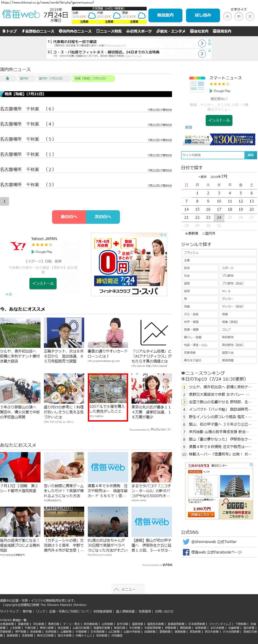
Task: Open ニュース特集 menu
Action: [109, 31]
